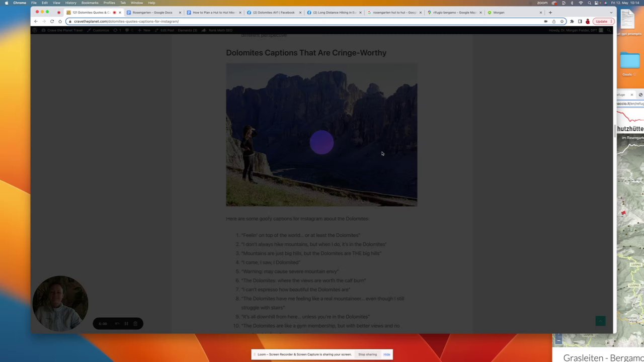Image resolution: width=644 pixels, height=362 pixels.
Task: Switch to How to Plan a Hut to Hut tab
Action: point(213,12)
